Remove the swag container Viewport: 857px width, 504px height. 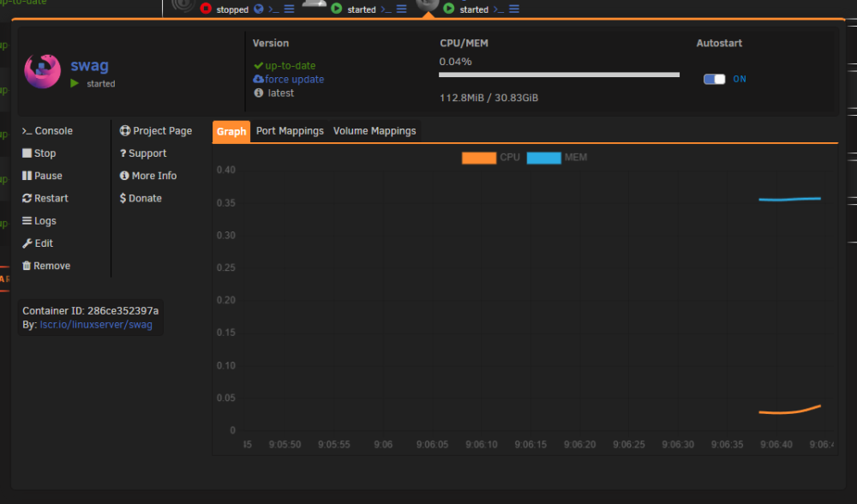tap(46, 265)
